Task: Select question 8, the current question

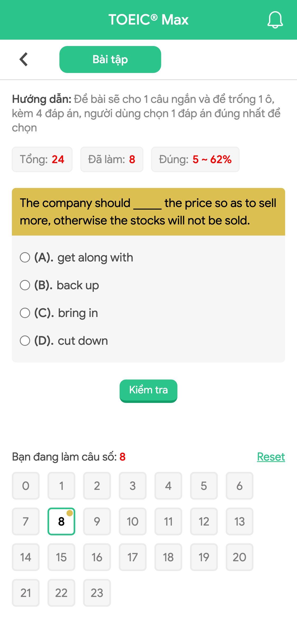Action: [x=61, y=521]
